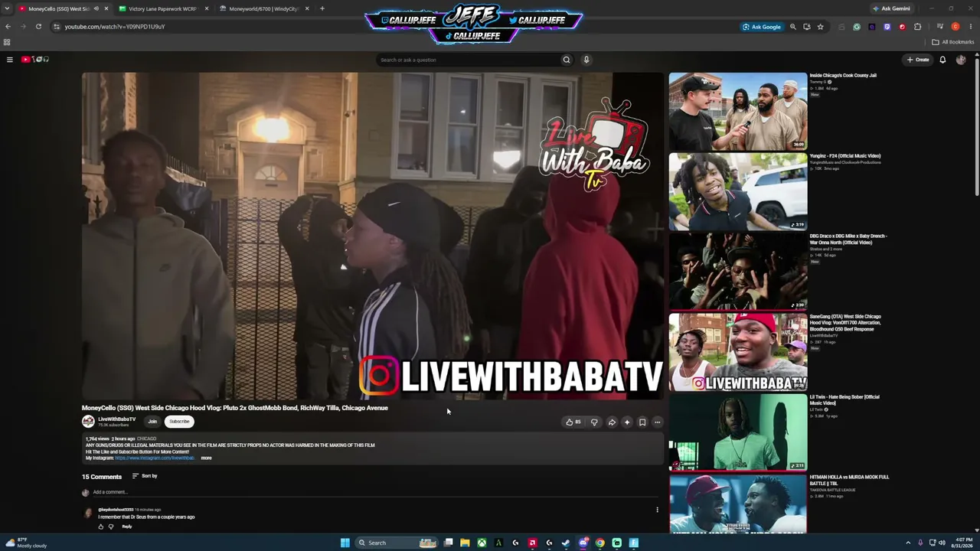The image size is (980, 551).
Task: Go back to the previous page
Action: tap(8, 27)
